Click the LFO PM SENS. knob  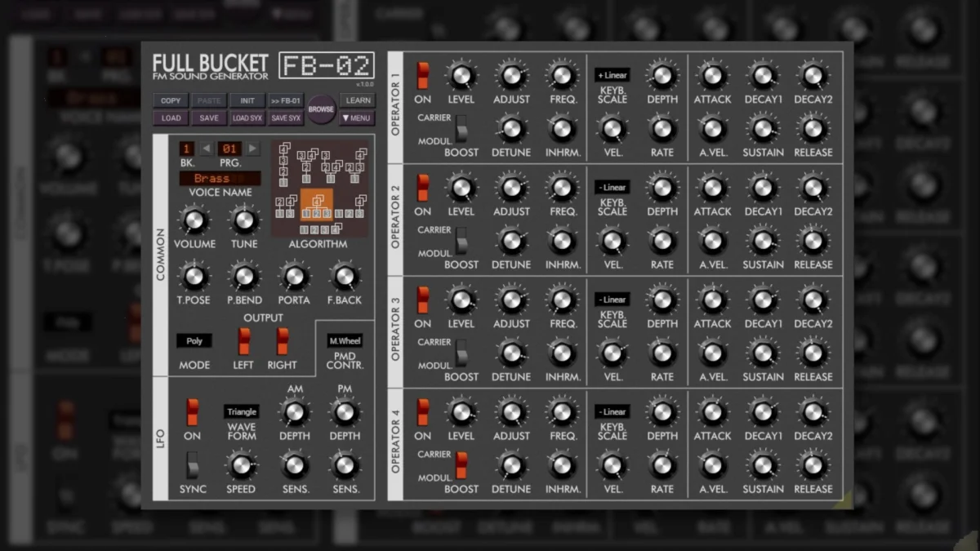pos(345,466)
